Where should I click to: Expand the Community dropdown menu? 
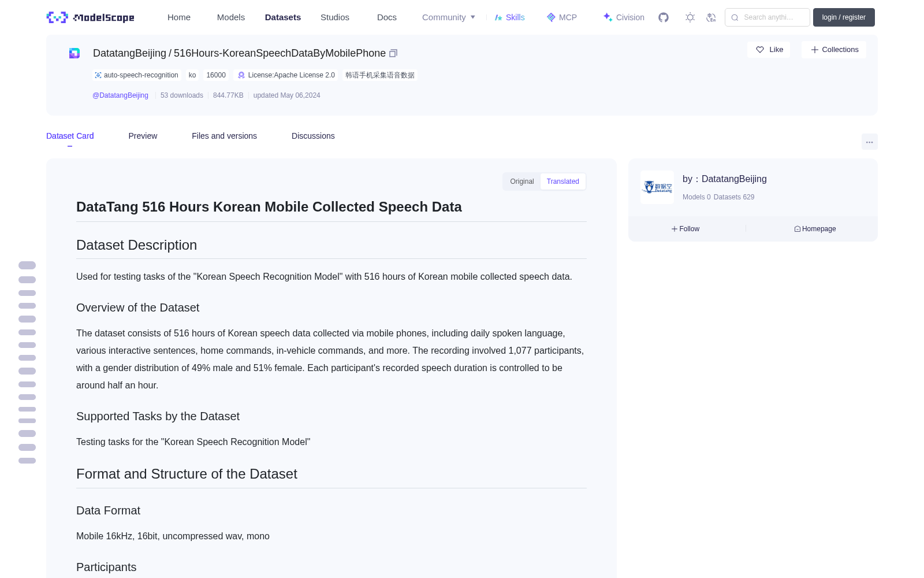(449, 17)
